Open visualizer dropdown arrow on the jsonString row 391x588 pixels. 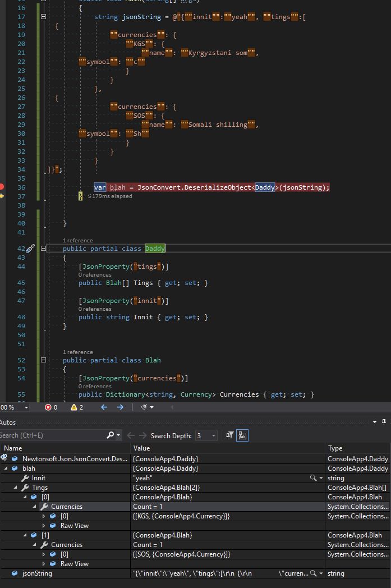pyautogui.click(x=321, y=573)
